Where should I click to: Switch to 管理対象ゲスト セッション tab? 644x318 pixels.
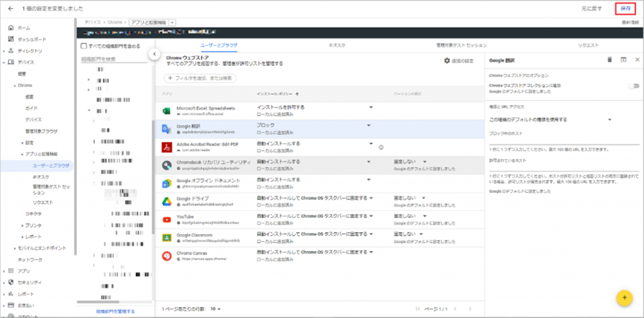coord(461,46)
